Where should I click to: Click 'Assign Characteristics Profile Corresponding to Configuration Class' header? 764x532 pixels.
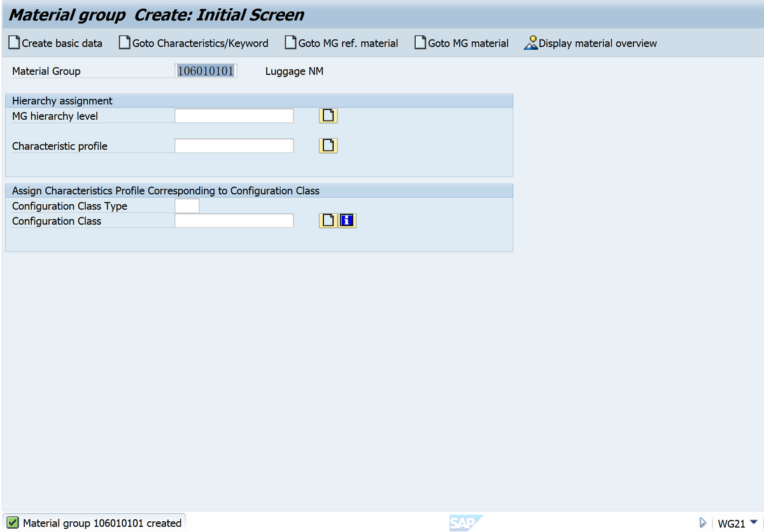[166, 191]
